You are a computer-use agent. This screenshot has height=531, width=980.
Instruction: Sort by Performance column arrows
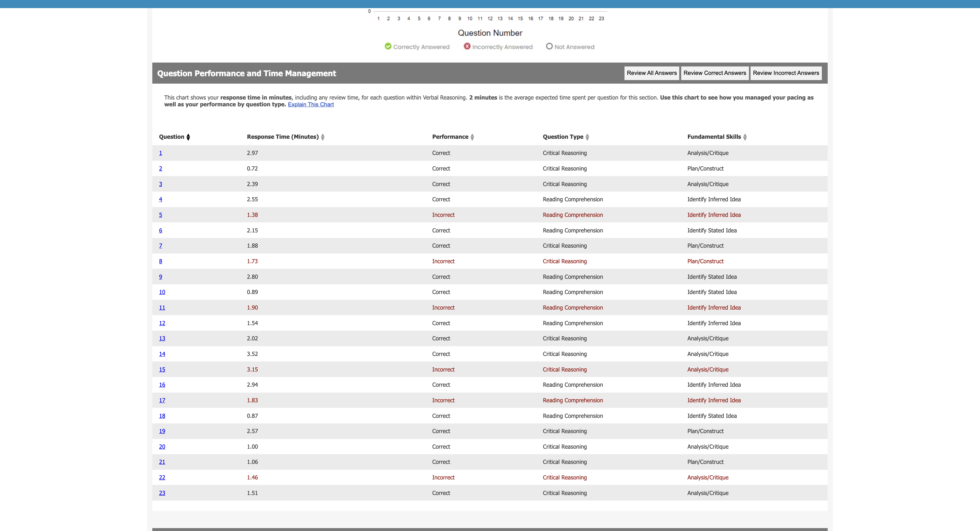472,137
